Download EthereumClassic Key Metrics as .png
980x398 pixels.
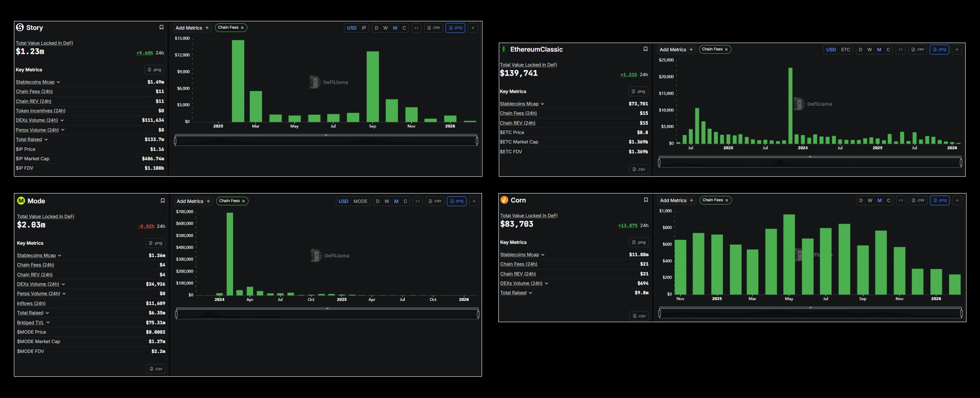pos(638,91)
